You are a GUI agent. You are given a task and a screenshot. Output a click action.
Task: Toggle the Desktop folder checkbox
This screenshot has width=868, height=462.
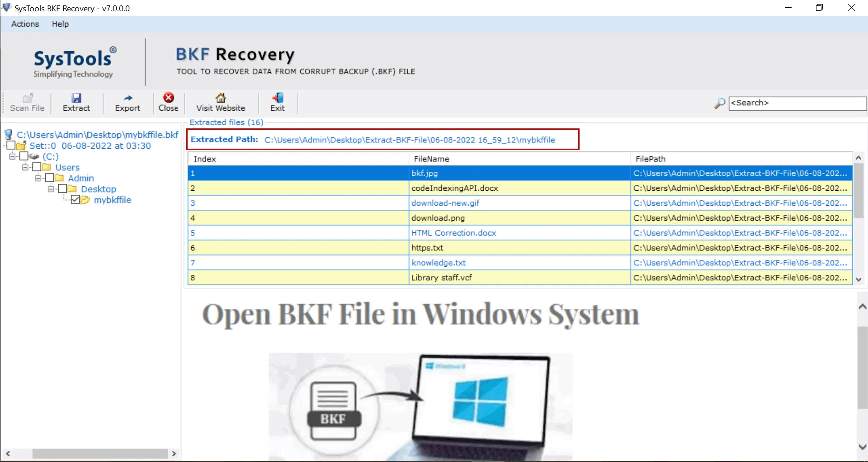pos(63,189)
